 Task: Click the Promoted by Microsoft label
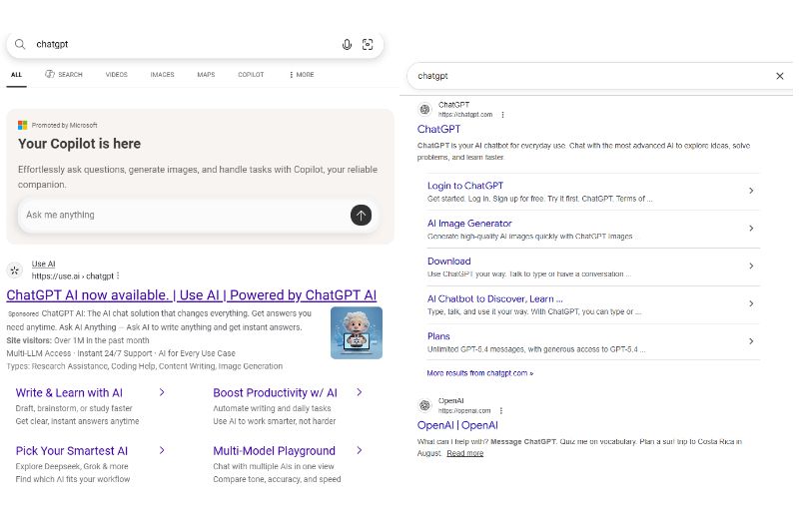(64, 125)
